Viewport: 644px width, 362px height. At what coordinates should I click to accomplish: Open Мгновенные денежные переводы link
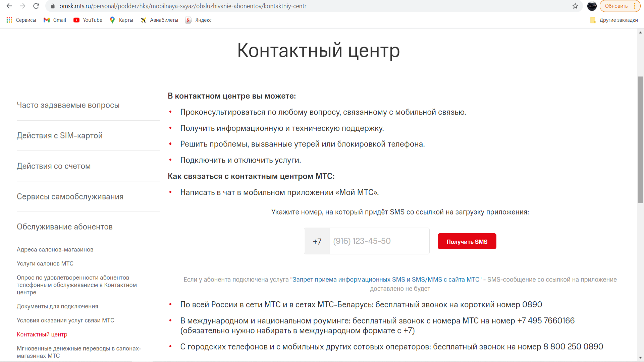point(79,352)
